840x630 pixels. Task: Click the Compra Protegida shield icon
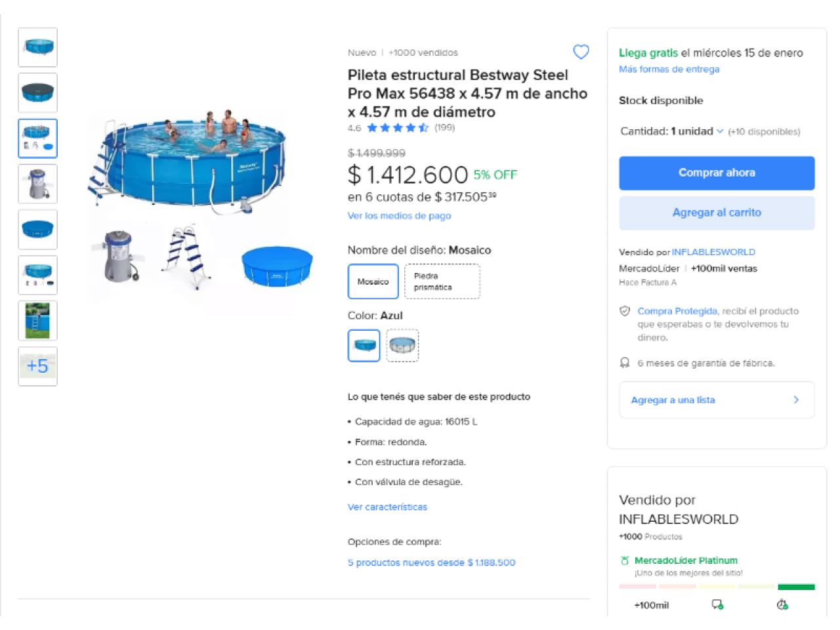pyautogui.click(x=625, y=311)
